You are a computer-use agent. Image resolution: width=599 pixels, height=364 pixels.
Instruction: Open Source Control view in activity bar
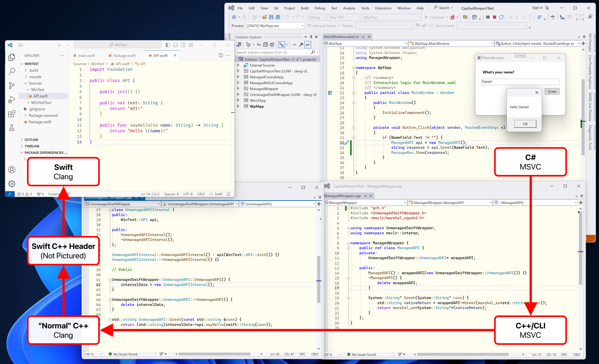pos(11,85)
